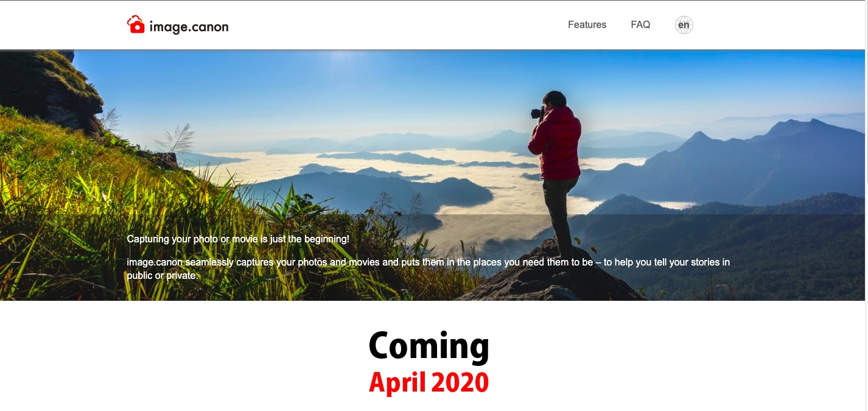The image size is (868, 411).
Task: Open the Features navigation link
Action: click(587, 25)
